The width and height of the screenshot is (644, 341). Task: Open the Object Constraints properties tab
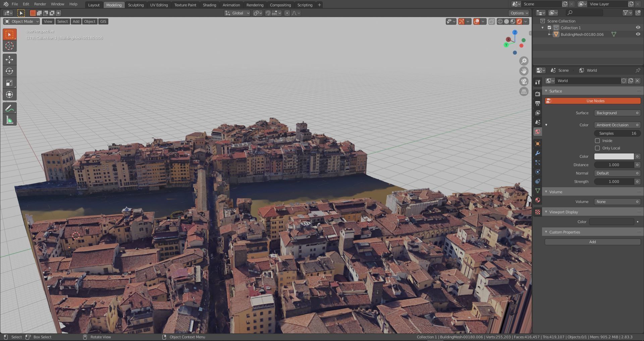point(538,181)
